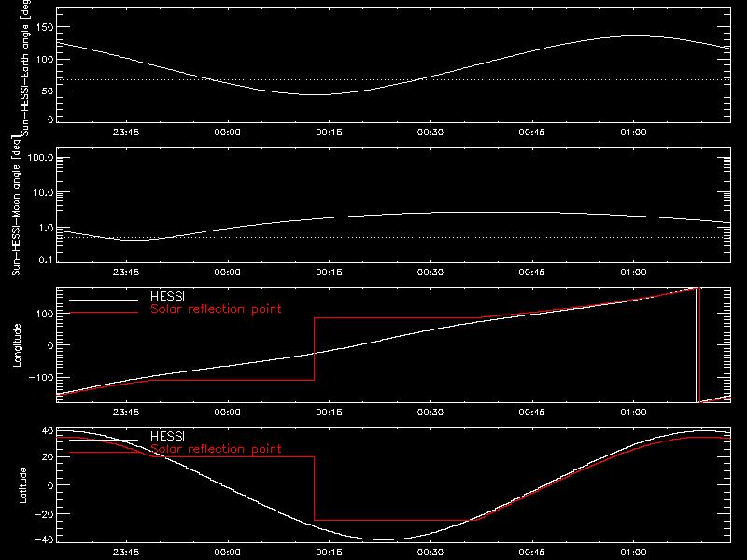This screenshot has width=747, height=560.
Task: Pick 00:00 label under Moon angle plot
Action: point(227,273)
